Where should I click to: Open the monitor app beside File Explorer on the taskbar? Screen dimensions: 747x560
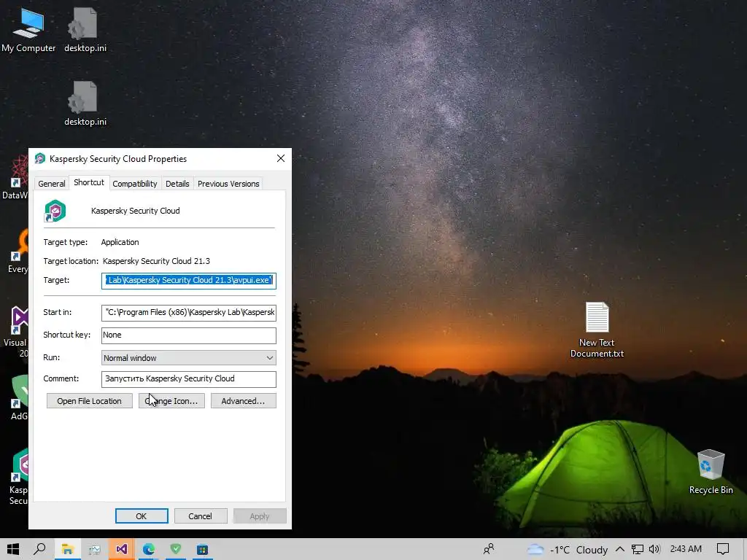(94, 549)
